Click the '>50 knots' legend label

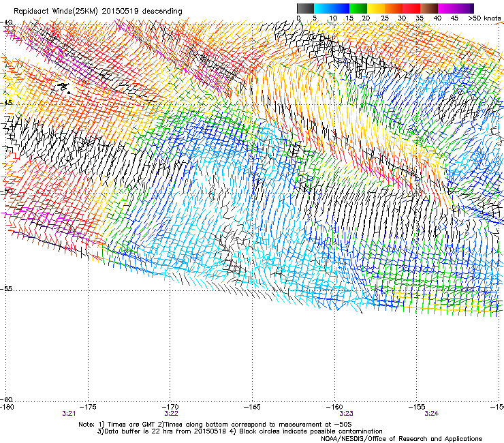click(484, 18)
